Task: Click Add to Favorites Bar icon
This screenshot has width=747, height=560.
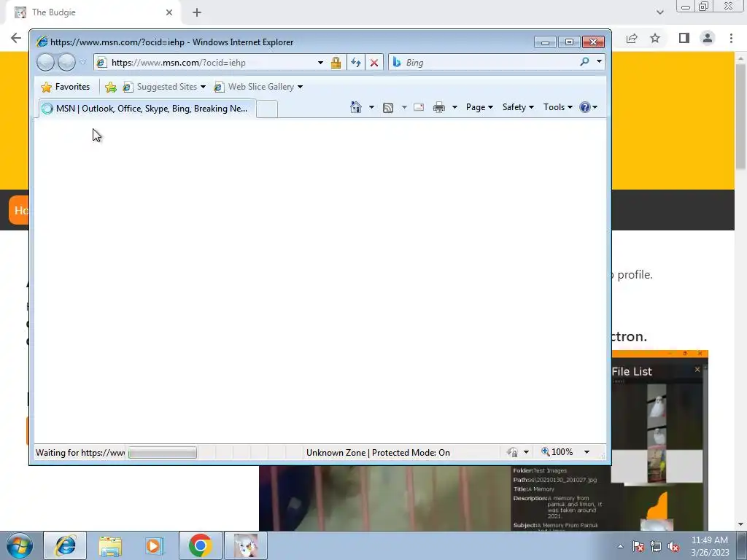Action: [x=111, y=87]
